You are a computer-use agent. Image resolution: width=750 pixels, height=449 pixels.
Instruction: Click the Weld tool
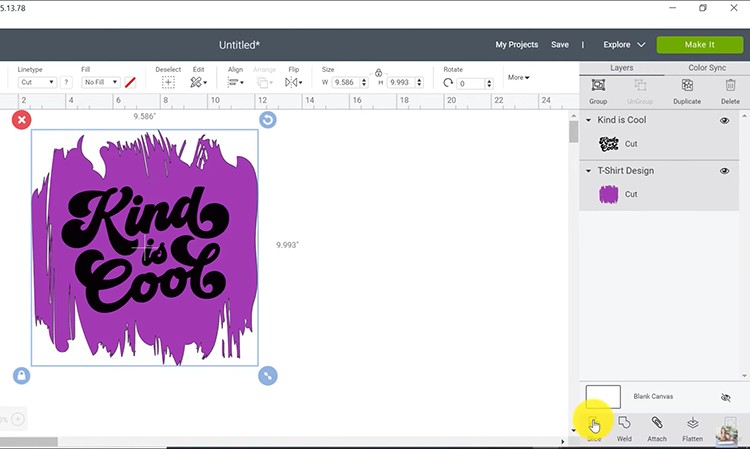[x=624, y=429]
